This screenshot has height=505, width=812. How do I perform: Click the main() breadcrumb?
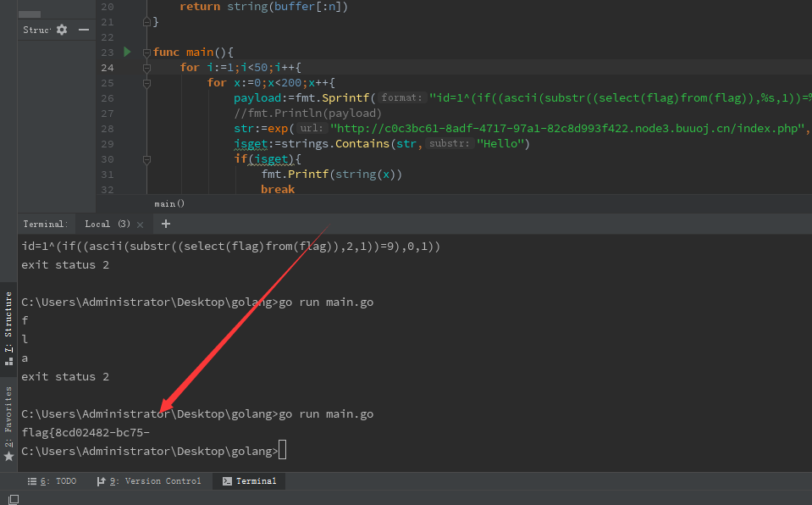(169, 203)
